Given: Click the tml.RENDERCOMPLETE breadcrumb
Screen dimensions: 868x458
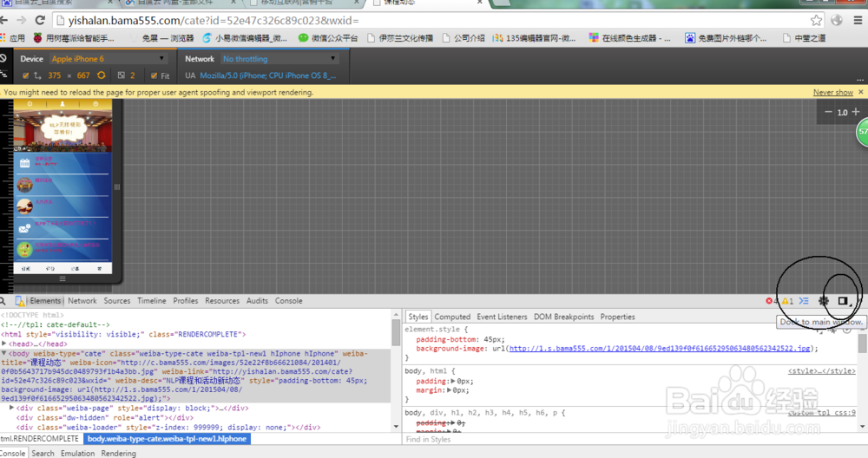Looking at the screenshot, I should (x=40, y=439).
